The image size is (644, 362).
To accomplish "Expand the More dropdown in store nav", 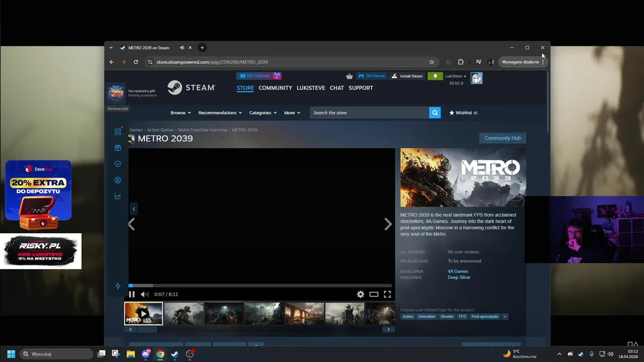I will click(292, 113).
